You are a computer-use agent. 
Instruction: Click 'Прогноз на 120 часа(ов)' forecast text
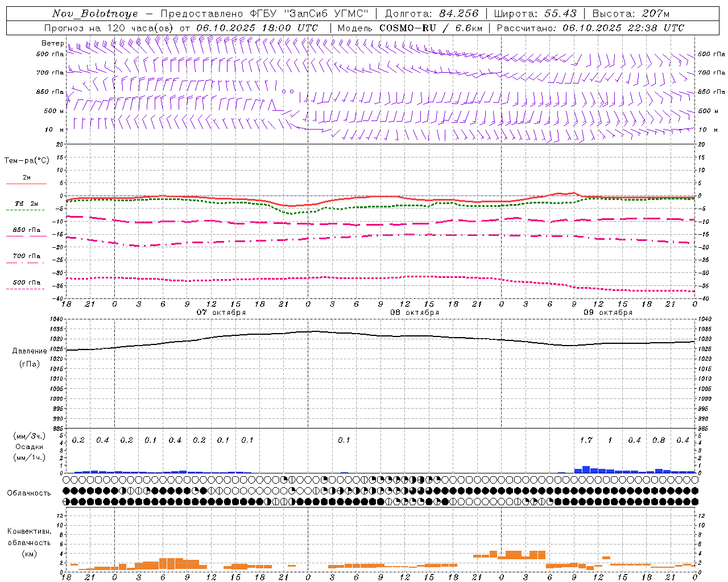click(x=110, y=28)
